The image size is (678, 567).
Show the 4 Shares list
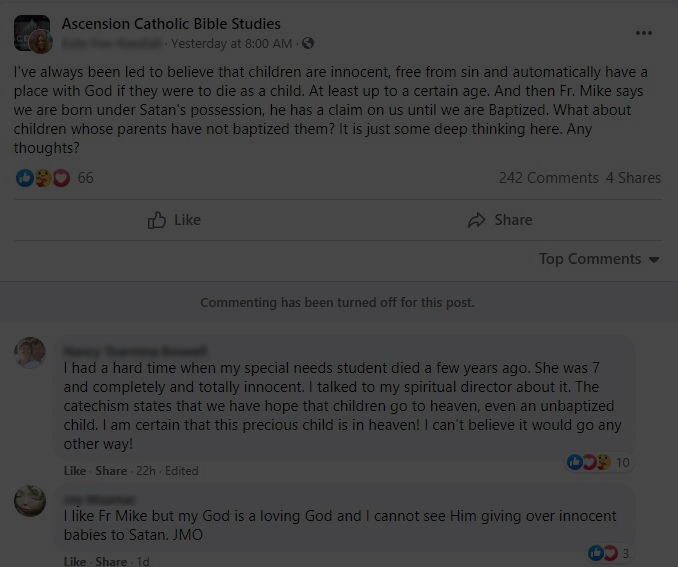633,178
